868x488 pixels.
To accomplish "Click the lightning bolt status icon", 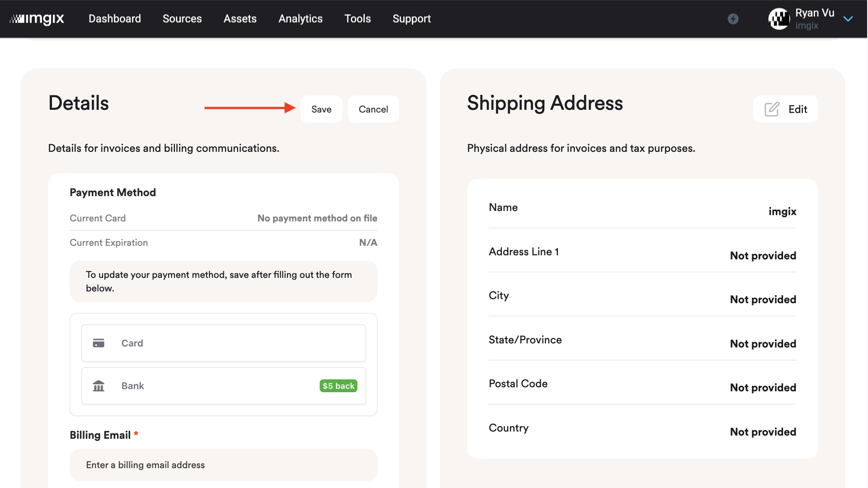I will tap(733, 19).
